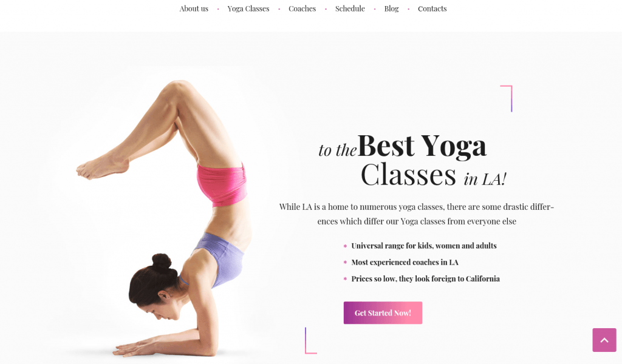Go to Yoga Classes in navigation
This screenshot has width=622, height=364.
248,8
